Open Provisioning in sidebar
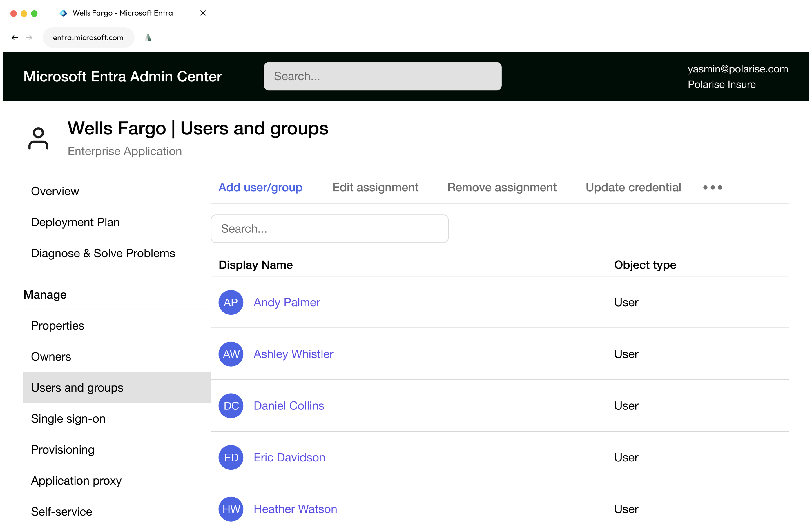 pyautogui.click(x=63, y=450)
